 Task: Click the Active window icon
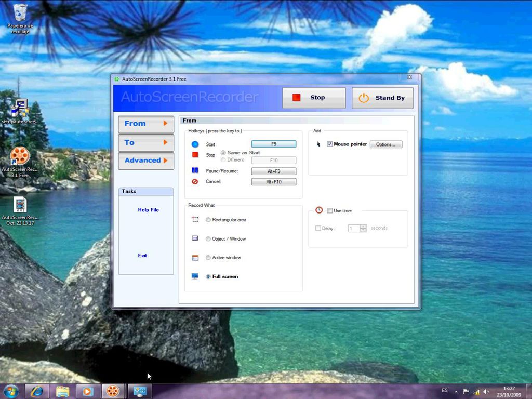195,258
